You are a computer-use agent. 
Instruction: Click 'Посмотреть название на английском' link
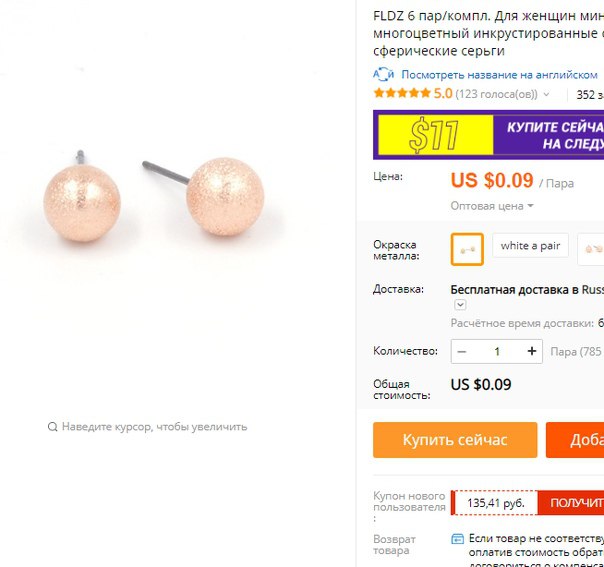click(x=499, y=75)
